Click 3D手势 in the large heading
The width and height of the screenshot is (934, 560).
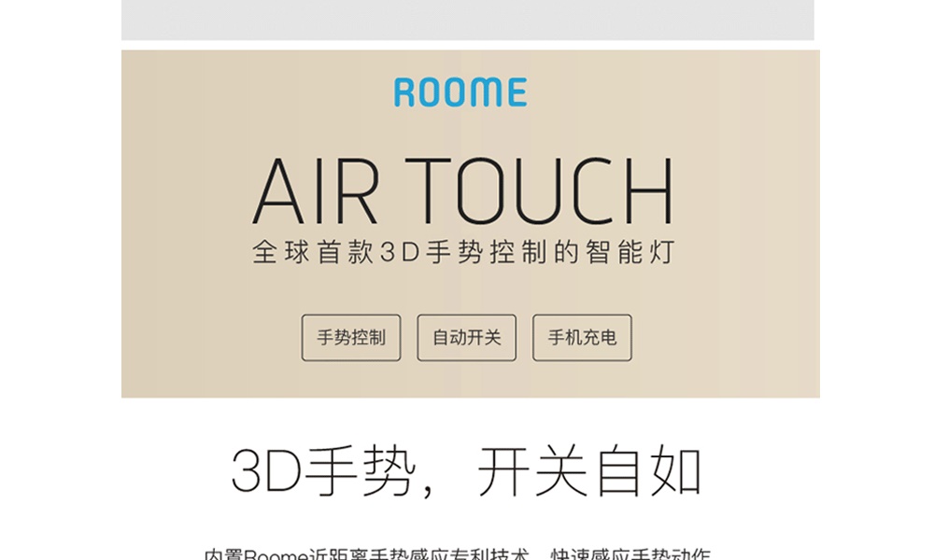[323, 471]
